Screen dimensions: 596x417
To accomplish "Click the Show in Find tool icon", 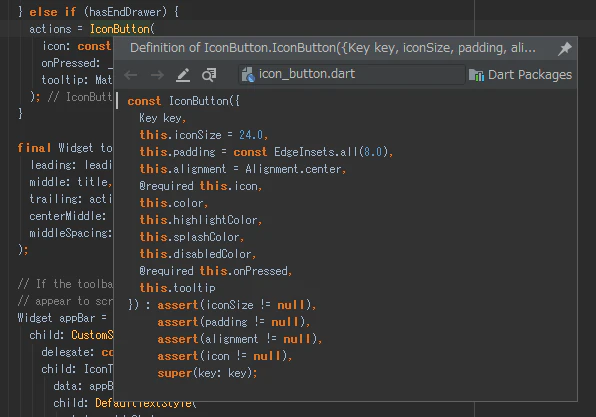I will [209, 75].
